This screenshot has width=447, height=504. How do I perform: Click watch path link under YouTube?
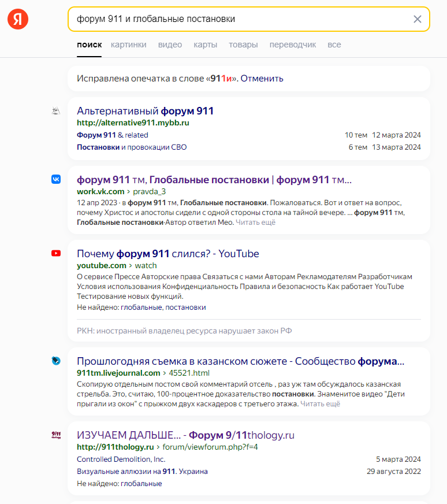click(x=146, y=265)
